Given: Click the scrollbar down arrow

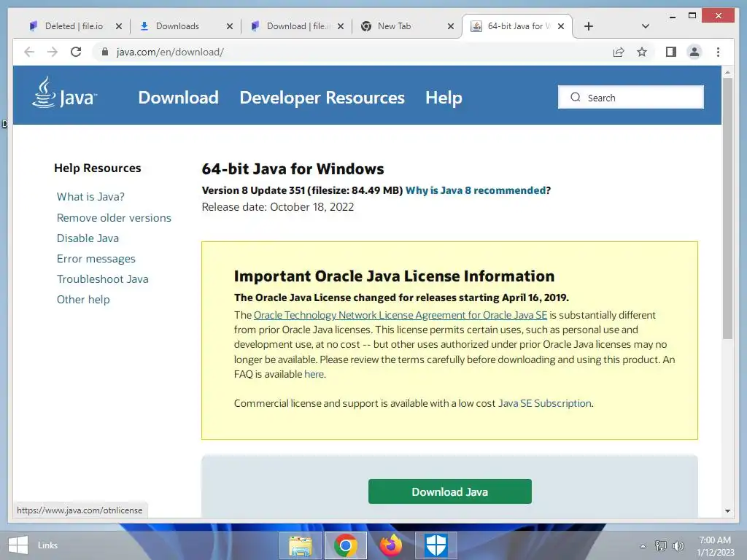Looking at the screenshot, I should (727, 511).
